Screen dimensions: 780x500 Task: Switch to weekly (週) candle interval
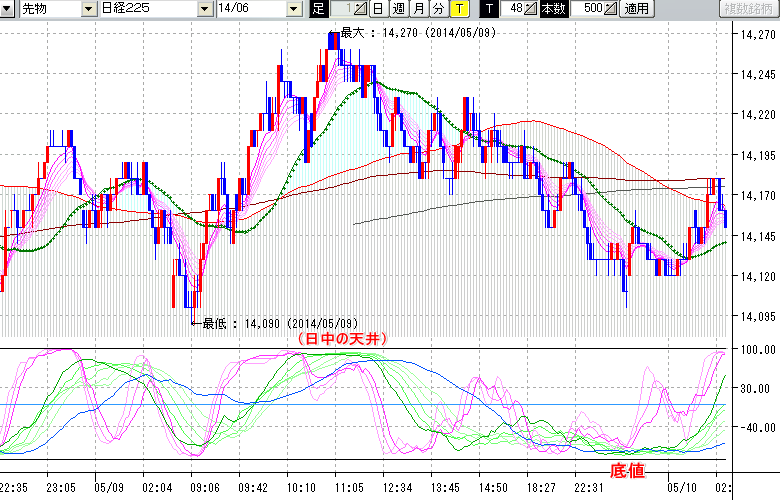(398, 9)
